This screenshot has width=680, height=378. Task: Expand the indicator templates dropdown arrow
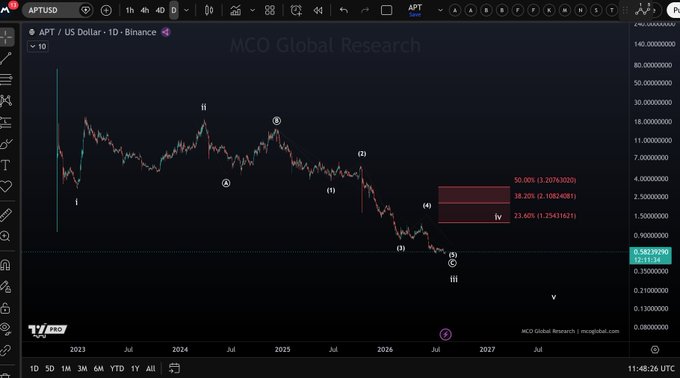point(252,10)
